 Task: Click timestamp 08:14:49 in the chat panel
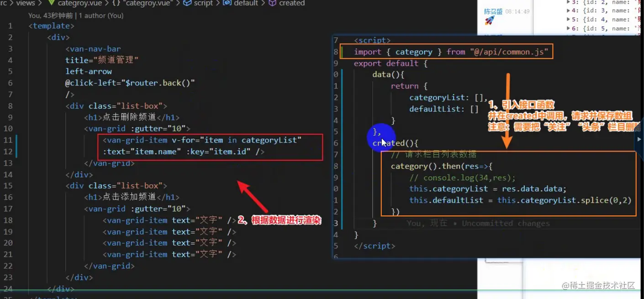[x=517, y=11]
